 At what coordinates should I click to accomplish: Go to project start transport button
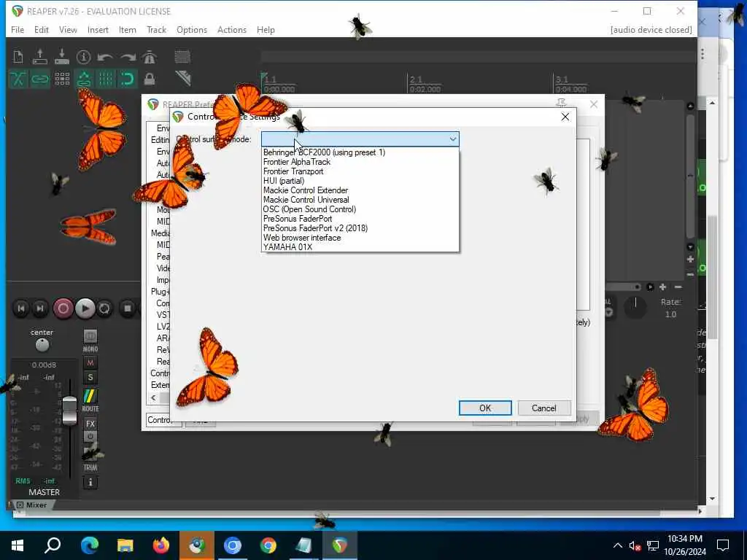21,308
